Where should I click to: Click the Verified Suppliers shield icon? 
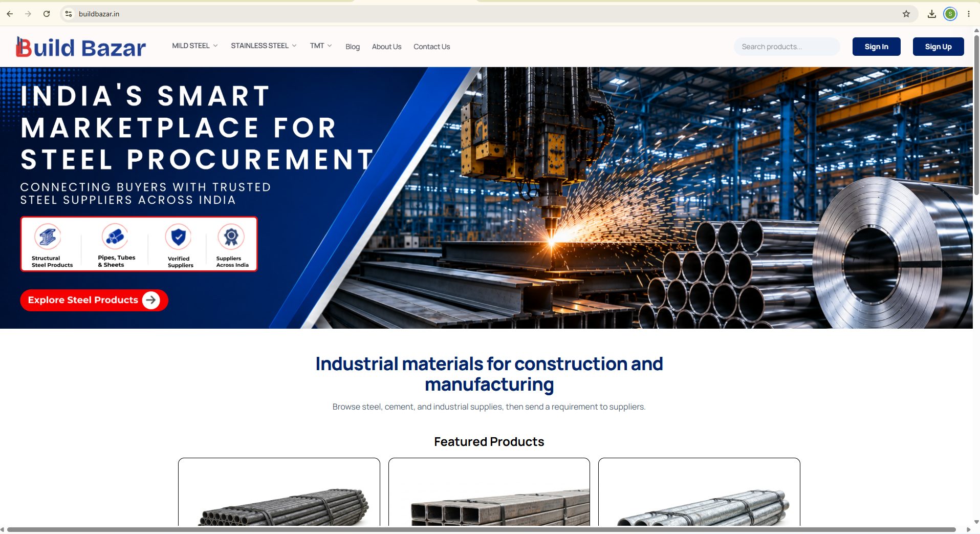[x=178, y=237]
